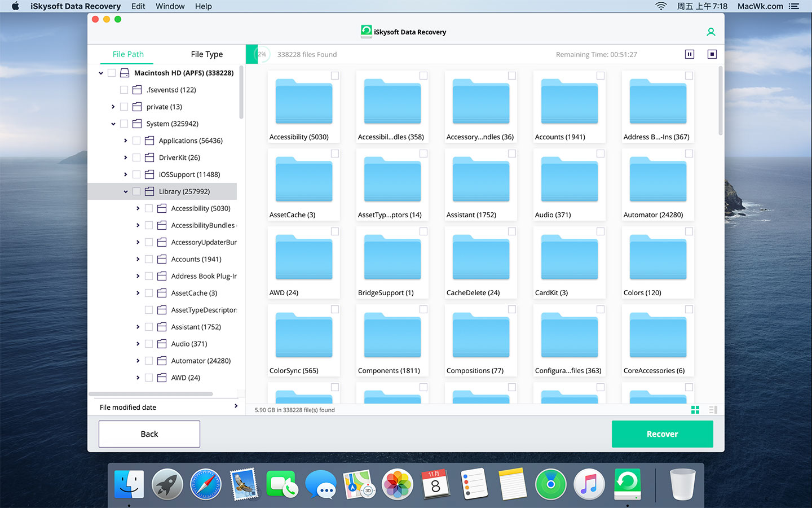Open Photos from the dock
The image size is (812, 508).
coord(398,484)
